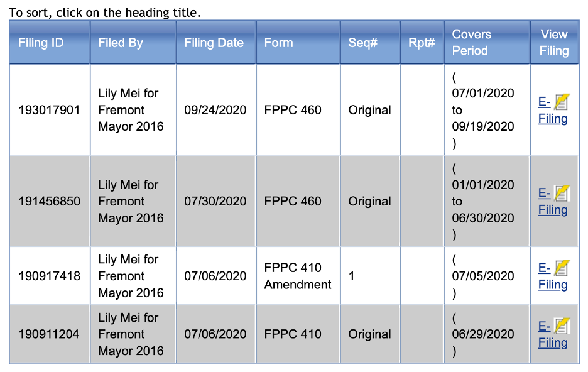Select filing ID 193017901 cell
Viewport: 588px width, 372px height.
point(50,110)
